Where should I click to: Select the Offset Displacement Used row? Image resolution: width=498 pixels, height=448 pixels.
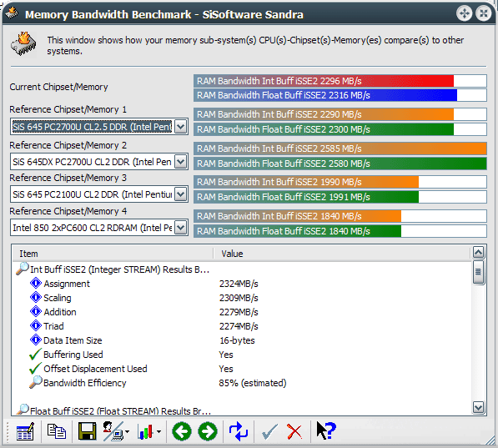coord(242,369)
